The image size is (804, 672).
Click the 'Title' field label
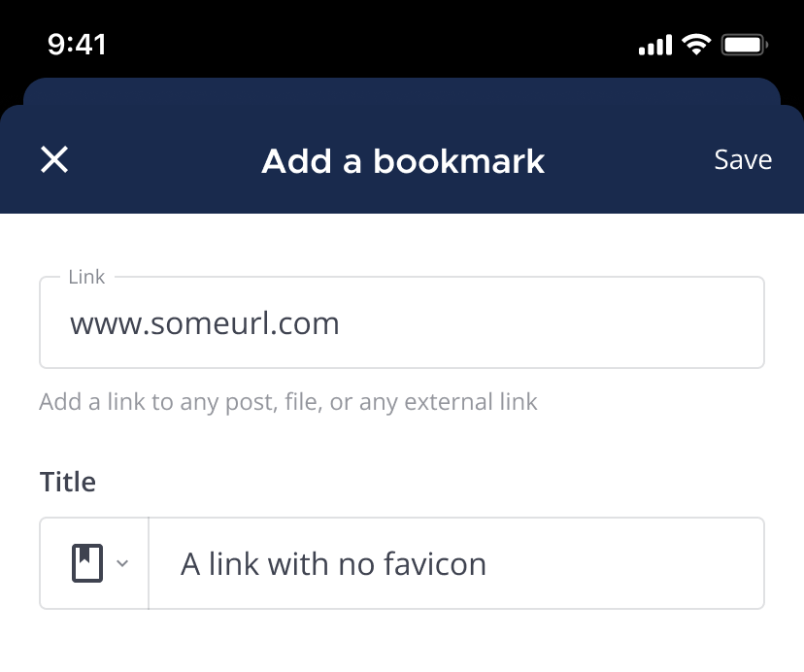tap(68, 482)
